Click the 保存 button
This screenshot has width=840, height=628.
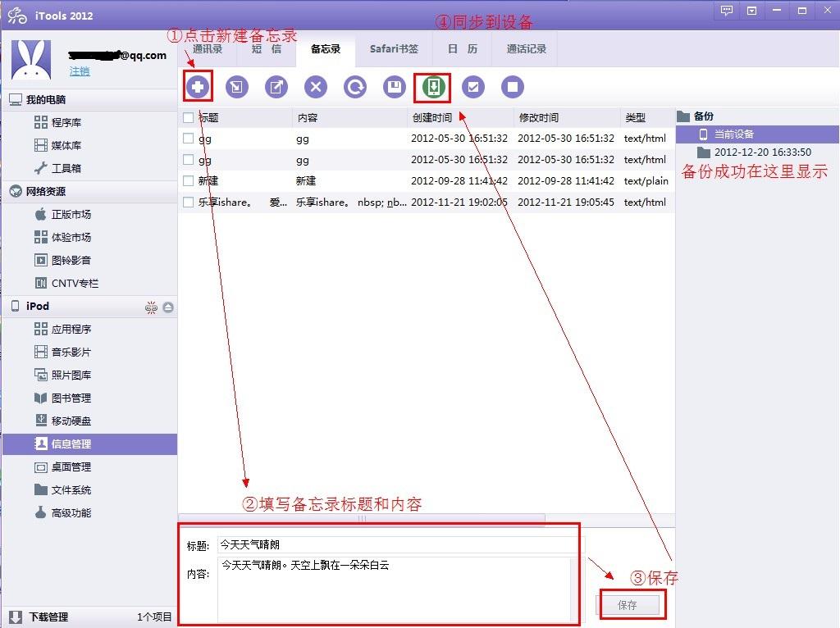[x=629, y=604]
